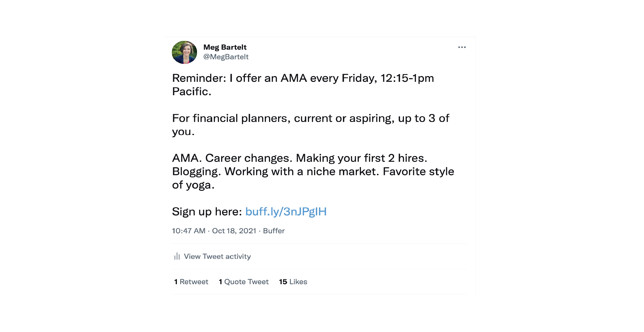The height and width of the screenshot is (332, 644).
Task: View the 1 Quote Tweet list
Action: (x=244, y=282)
